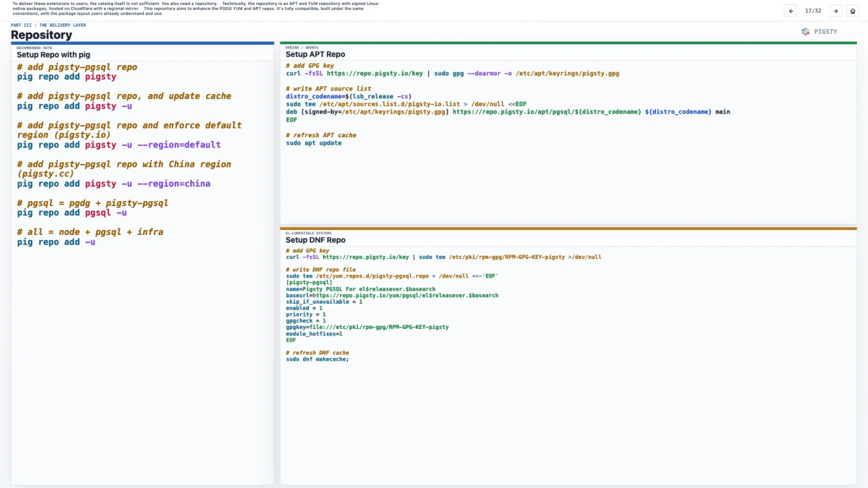868x488 pixels.
Task: Select the 'enabled = 1' line
Action: point(305,308)
